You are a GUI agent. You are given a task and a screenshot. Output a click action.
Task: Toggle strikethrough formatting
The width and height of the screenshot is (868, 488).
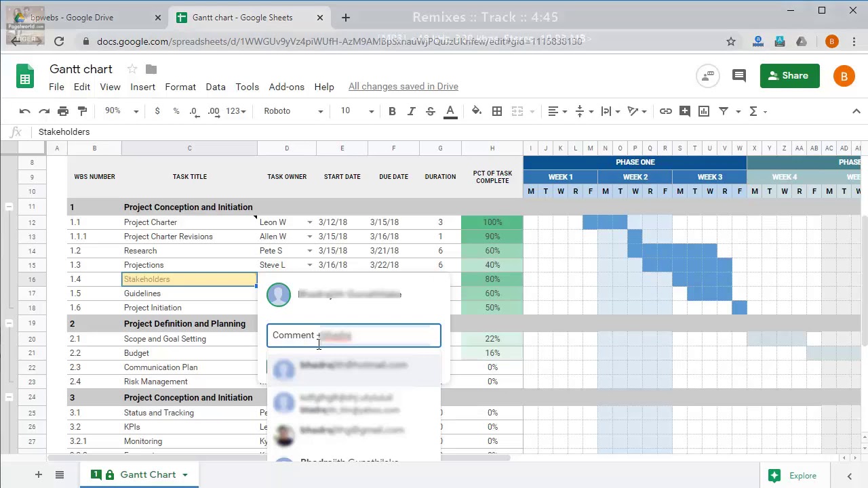[430, 111]
